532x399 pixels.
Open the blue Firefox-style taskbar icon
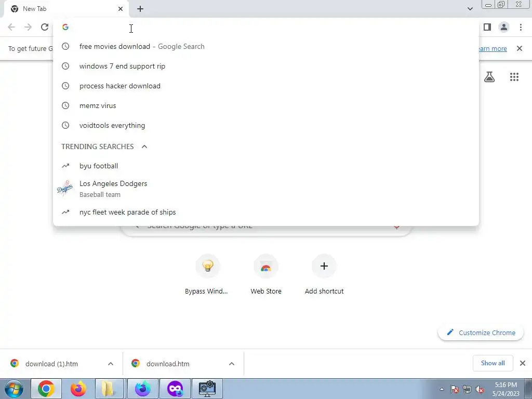143,389
